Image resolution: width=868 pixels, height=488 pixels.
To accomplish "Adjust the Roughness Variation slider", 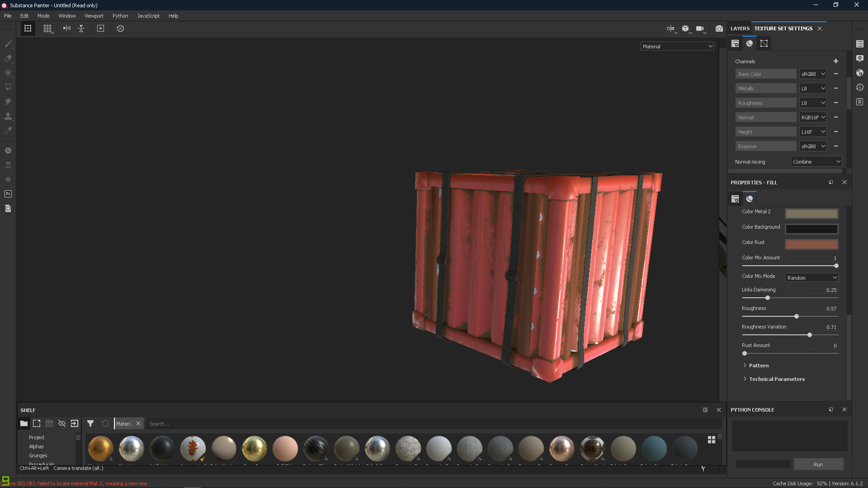I will click(809, 334).
